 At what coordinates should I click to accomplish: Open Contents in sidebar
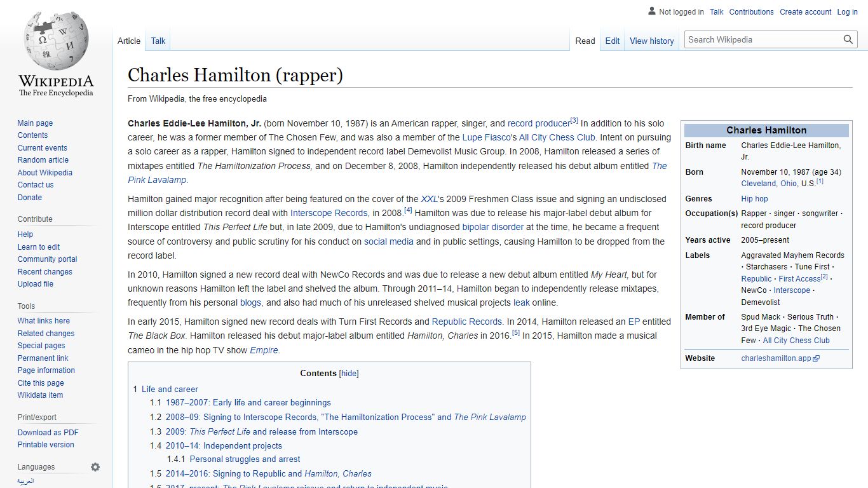32,135
